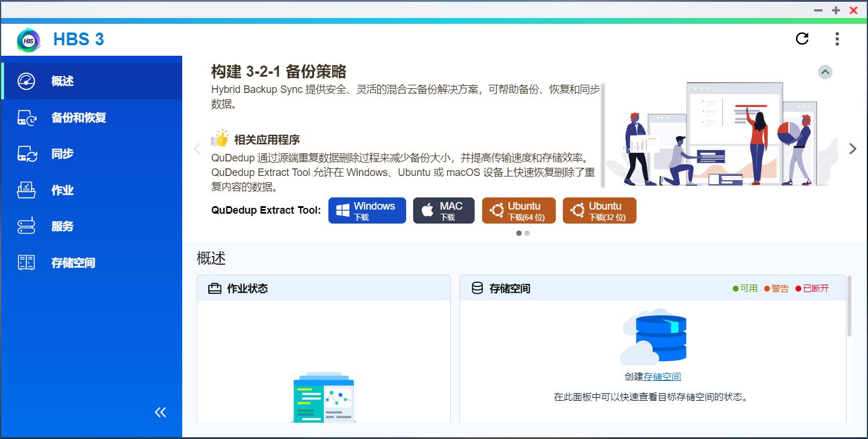Viewport: 868px width, 439px height.
Task: Select the second carousel pagination dot
Action: 527,233
